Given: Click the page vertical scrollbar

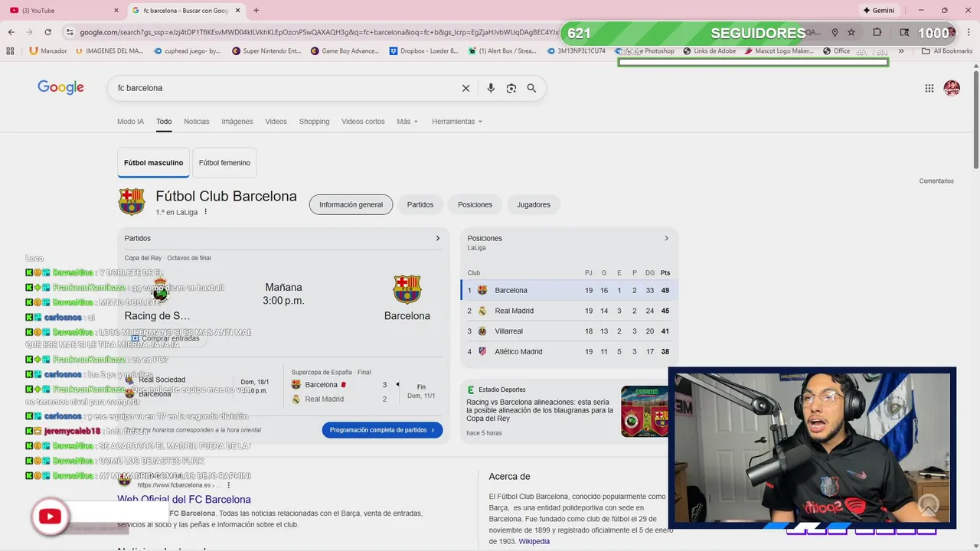Looking at the screenshot, I should point(975,119).
